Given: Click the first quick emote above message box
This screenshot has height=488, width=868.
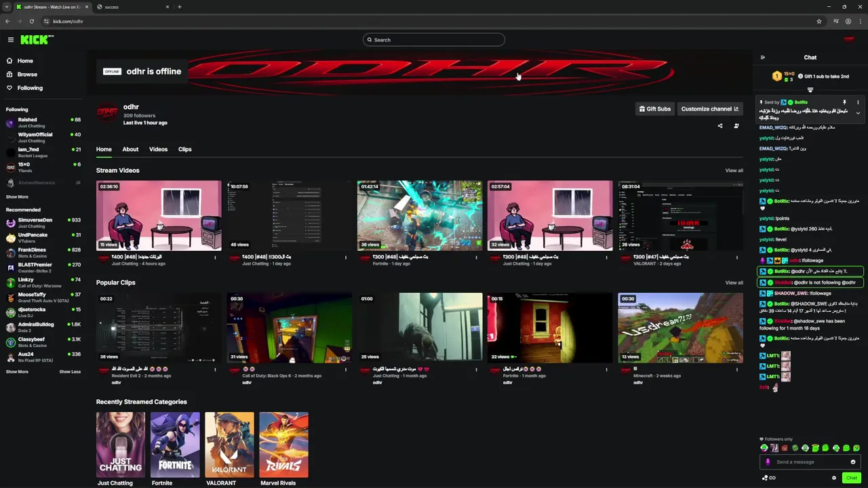Looking at the screenshot, I should coord(764,448).
